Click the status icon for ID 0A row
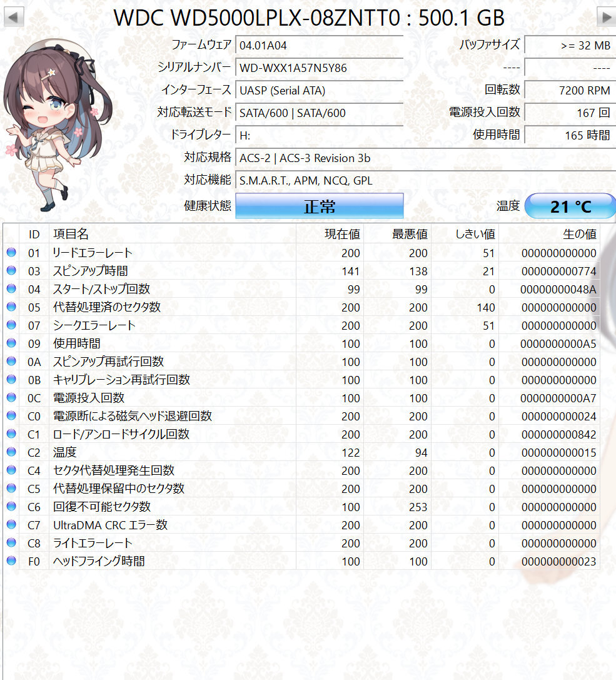This screenshot has width=616, height=680. click(x=11, y=361)
